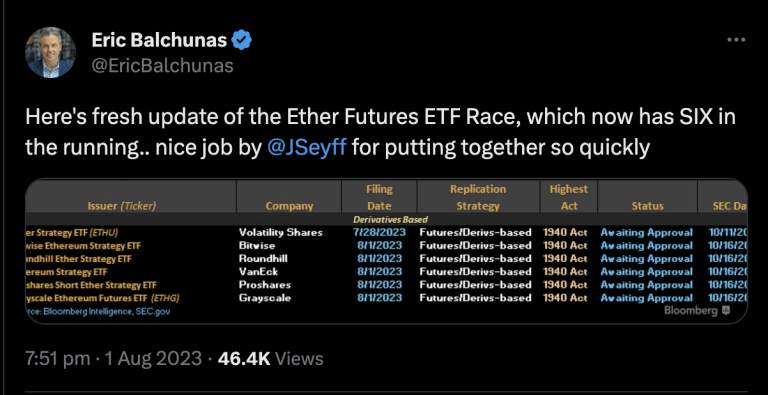Click the Issuer (Ticker) column header
Viewport: 768px width, 395px height.
(x=121, y=206)
